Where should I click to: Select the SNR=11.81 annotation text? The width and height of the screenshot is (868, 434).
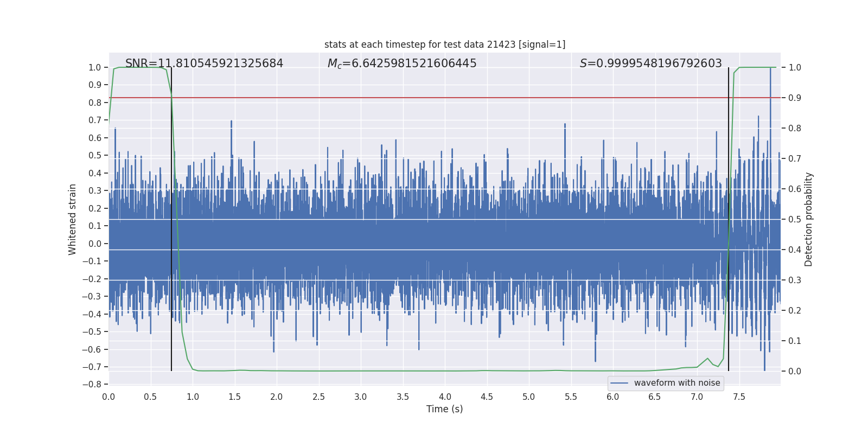pos(204,63)
